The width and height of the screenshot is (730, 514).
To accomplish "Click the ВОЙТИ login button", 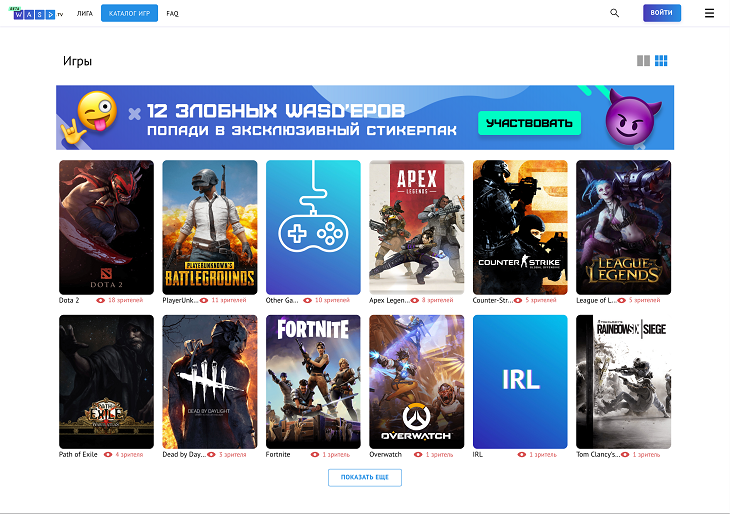I will click(662, 13).
